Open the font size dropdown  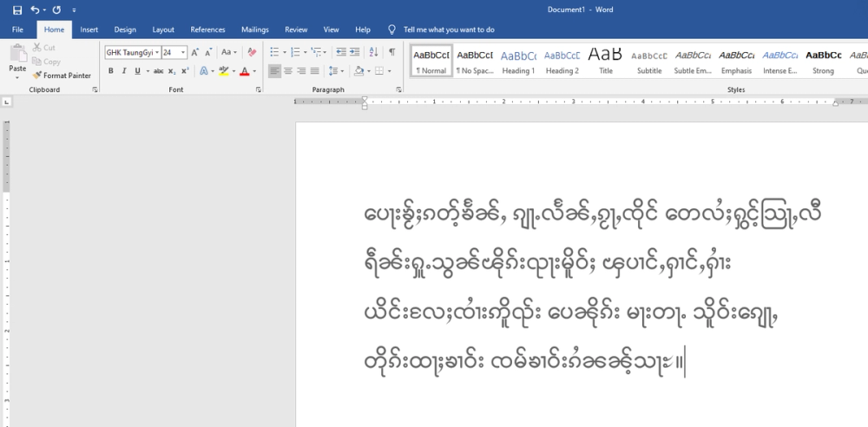pyautogui.click(x=183, y=53)
